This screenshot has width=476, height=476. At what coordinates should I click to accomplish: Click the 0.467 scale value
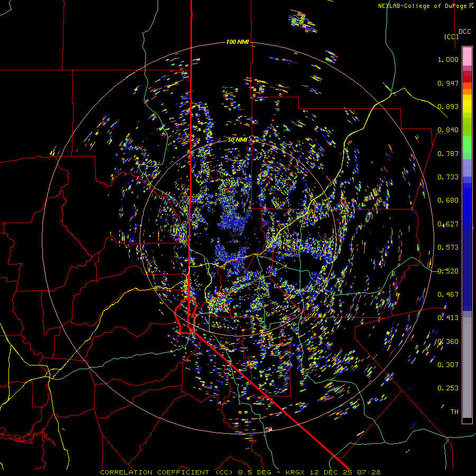(448, 295)
